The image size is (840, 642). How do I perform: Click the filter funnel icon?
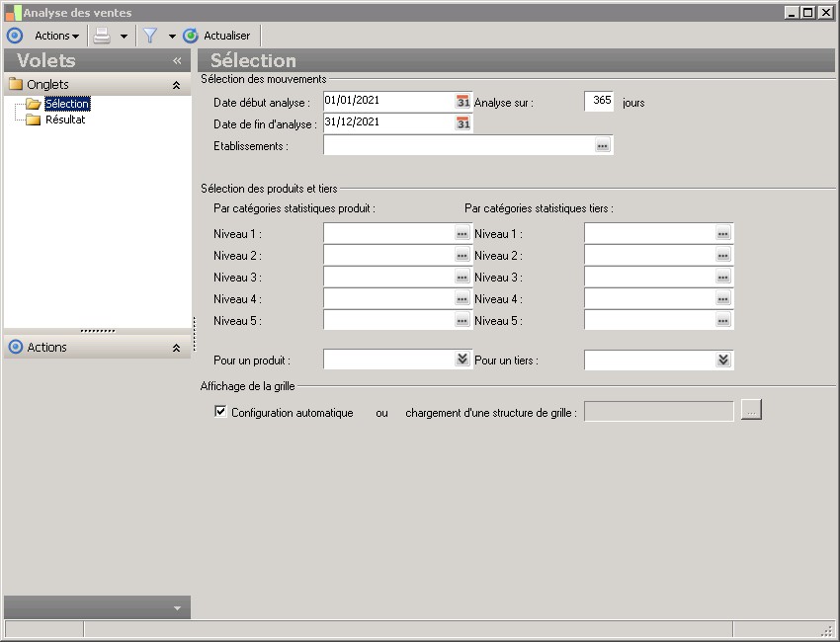150,36
